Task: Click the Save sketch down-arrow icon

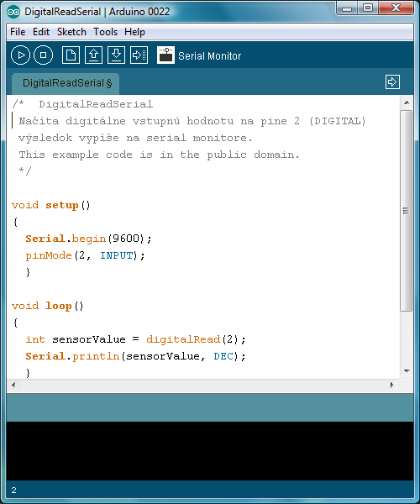Action: click(x=116, y=55)
